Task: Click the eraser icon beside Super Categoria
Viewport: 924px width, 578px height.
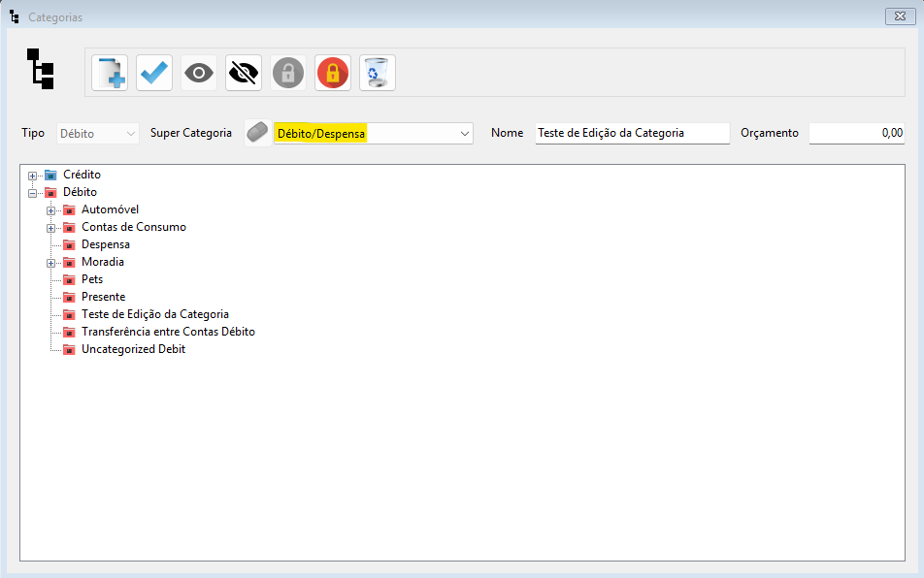Action: [x=258, y=133]
